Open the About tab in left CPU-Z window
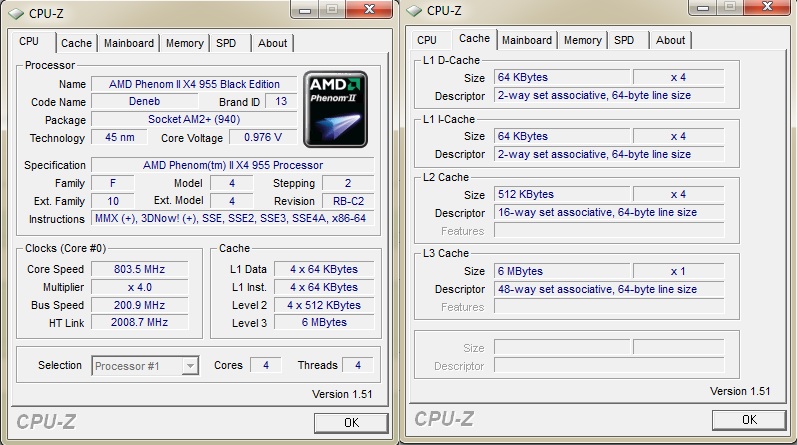Viewport: 797px width, 445px height. point(272,43)
